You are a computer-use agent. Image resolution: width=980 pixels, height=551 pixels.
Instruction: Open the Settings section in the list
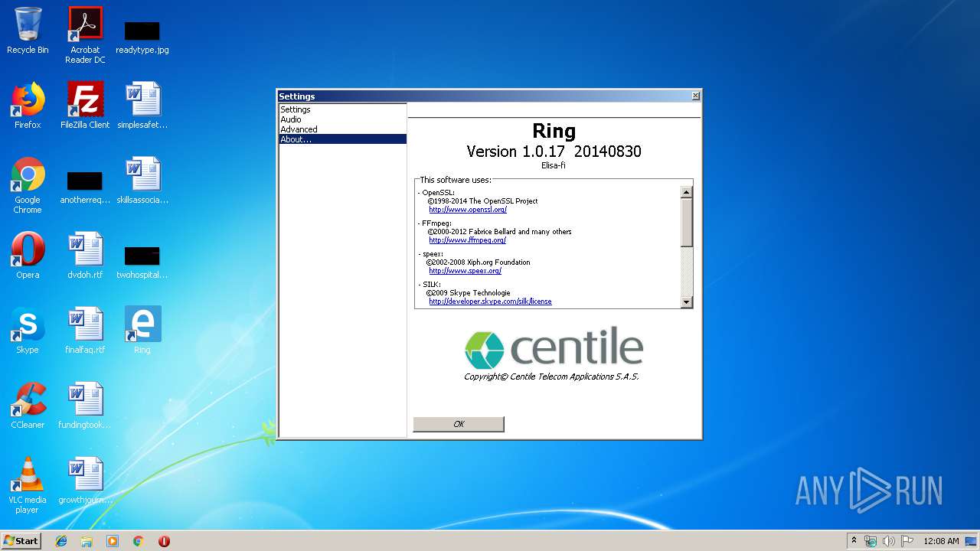coord(342,109)
